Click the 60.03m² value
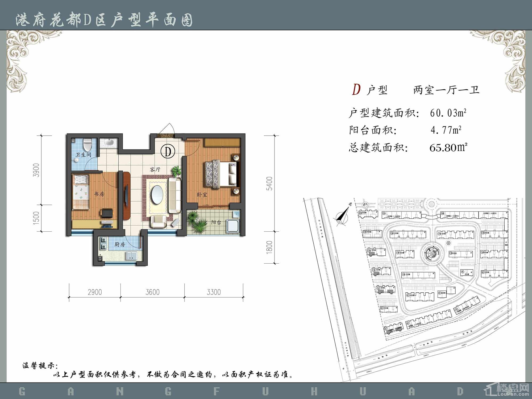532x399 pixels. (448, 113)
